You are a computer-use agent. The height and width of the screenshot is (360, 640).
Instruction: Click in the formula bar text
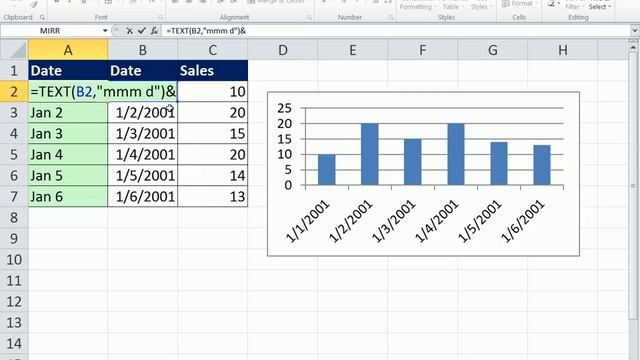(206, 31)
